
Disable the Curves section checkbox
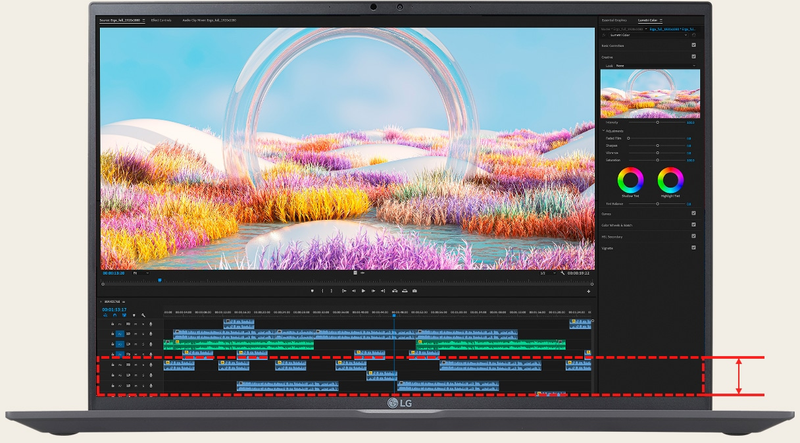(693, 213)
